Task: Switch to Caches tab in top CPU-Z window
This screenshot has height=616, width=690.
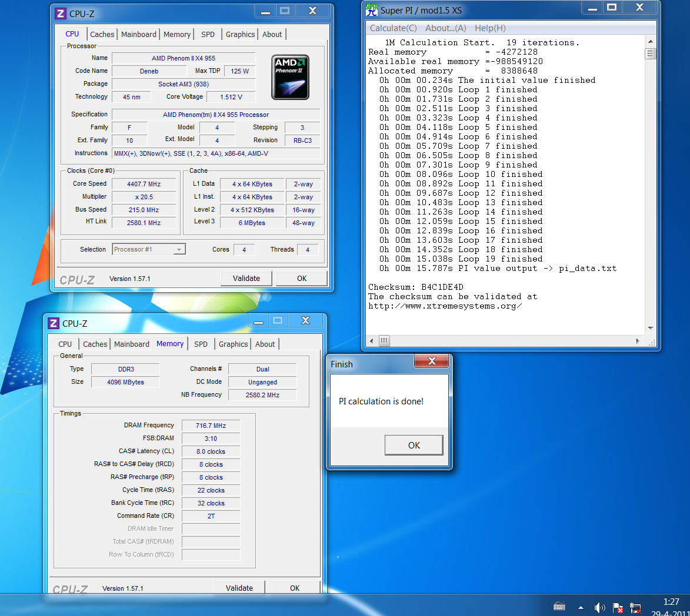Action: pyautogui.click(x=102, y=34)
